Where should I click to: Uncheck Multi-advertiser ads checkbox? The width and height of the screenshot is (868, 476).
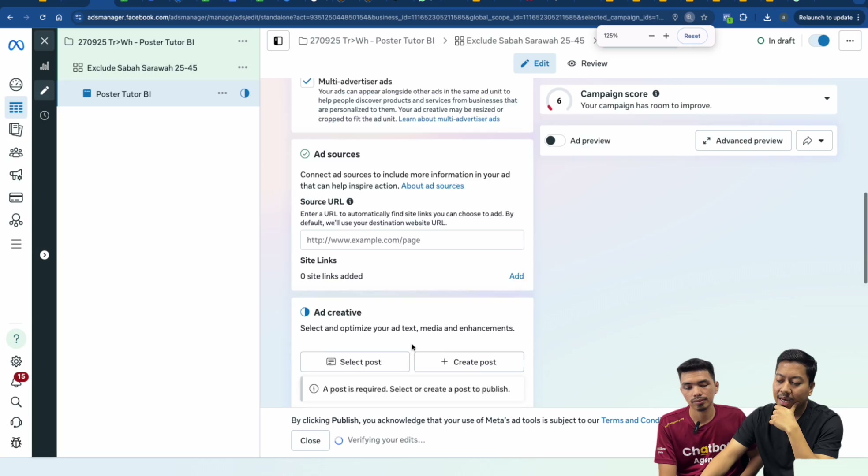click(307, 81)
